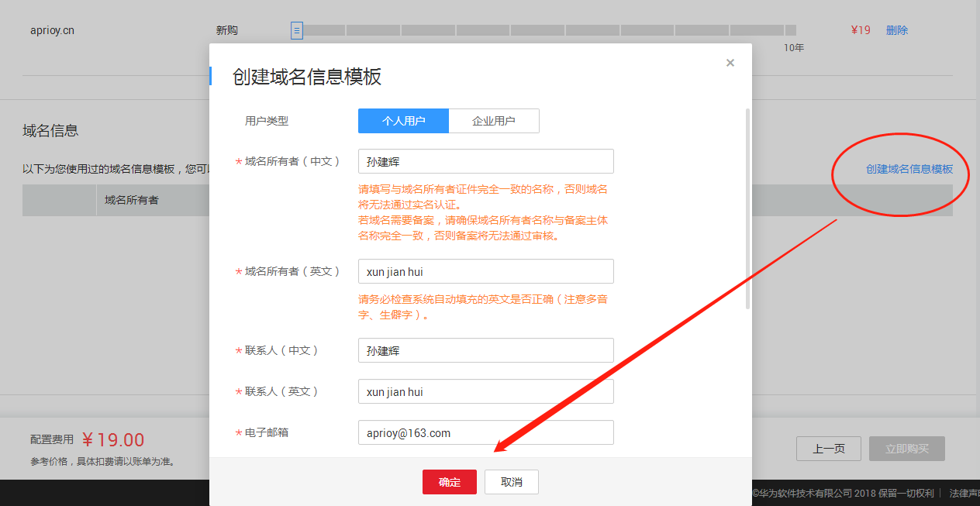Close the 创建域名信息模板 dialog

730,63
